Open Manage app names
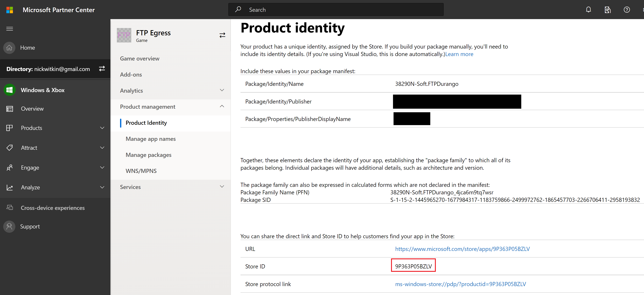 coord(151,139)
